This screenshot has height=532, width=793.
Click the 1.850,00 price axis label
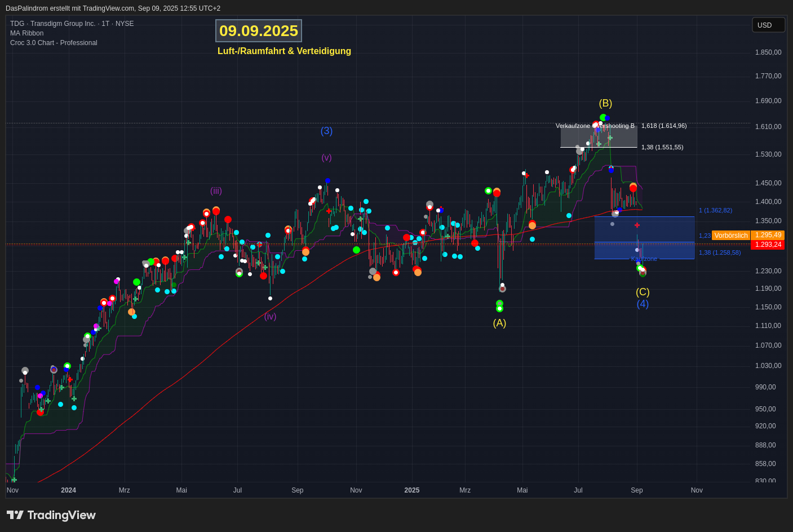click(x=768, y=52)
